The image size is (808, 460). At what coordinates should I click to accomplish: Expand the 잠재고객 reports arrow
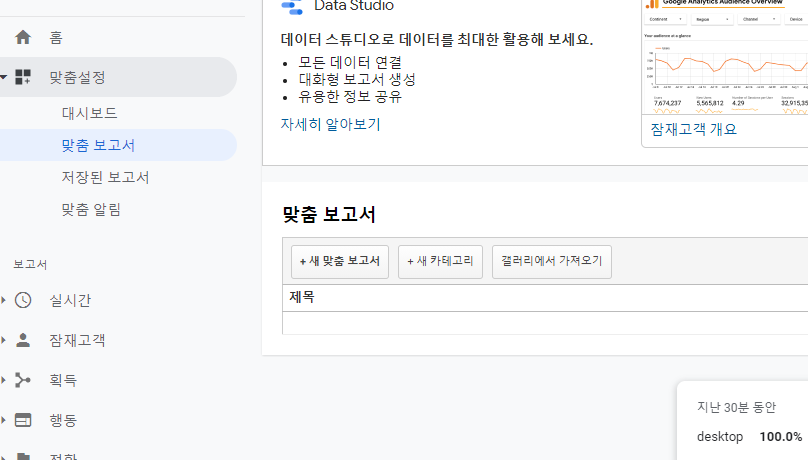tap(4, 340)
